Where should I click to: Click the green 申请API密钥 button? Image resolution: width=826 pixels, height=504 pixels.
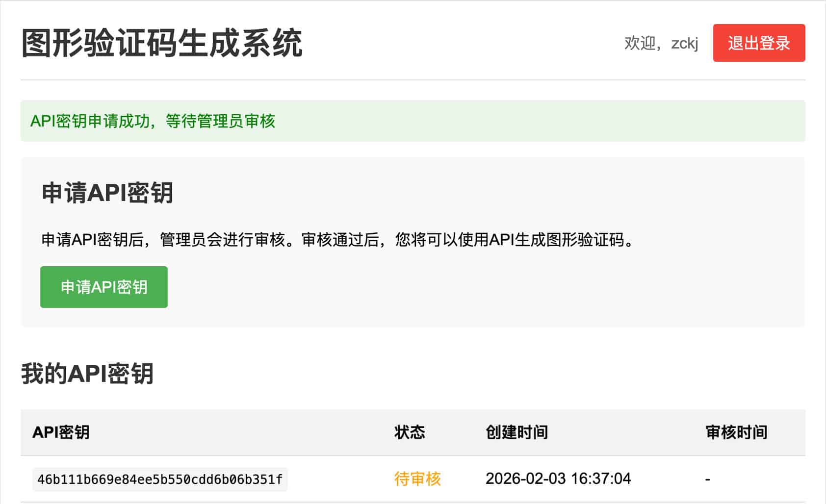(x=104, y=287)
